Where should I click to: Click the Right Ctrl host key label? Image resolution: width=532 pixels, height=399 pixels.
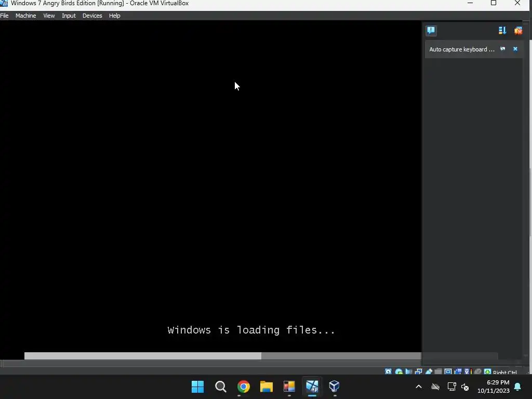[x=505, y=372]
